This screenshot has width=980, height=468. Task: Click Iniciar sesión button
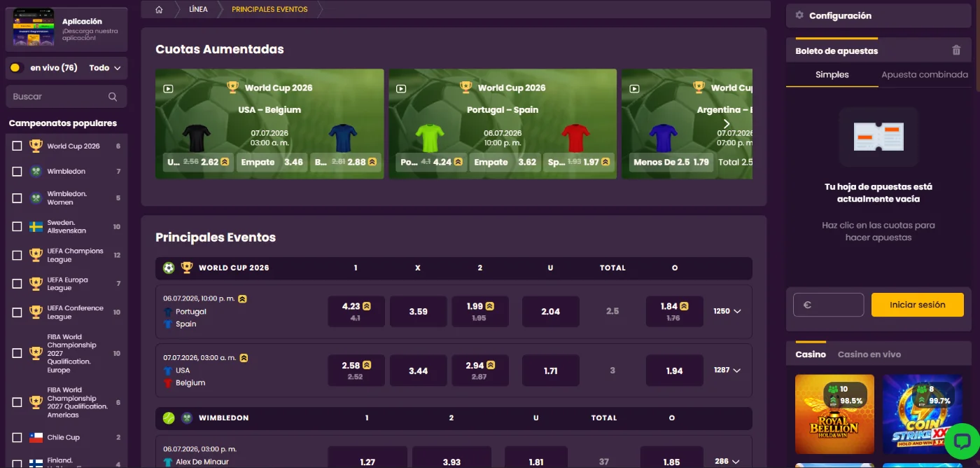coord(917,305)
